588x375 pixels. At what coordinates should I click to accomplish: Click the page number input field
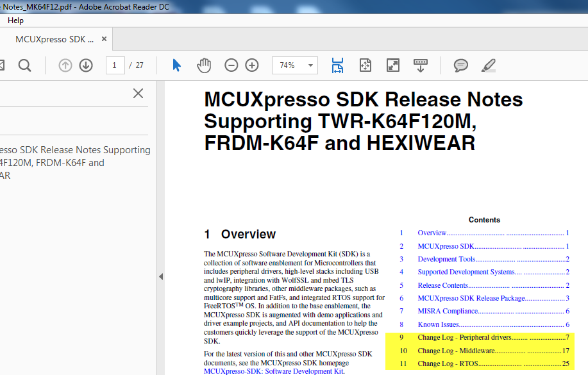[x=115, y=65]
